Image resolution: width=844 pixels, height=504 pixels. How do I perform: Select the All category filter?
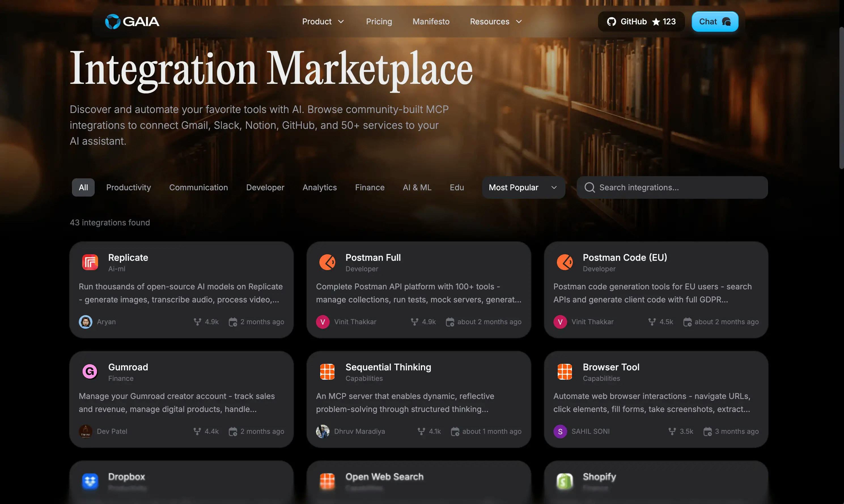[83, 187]
